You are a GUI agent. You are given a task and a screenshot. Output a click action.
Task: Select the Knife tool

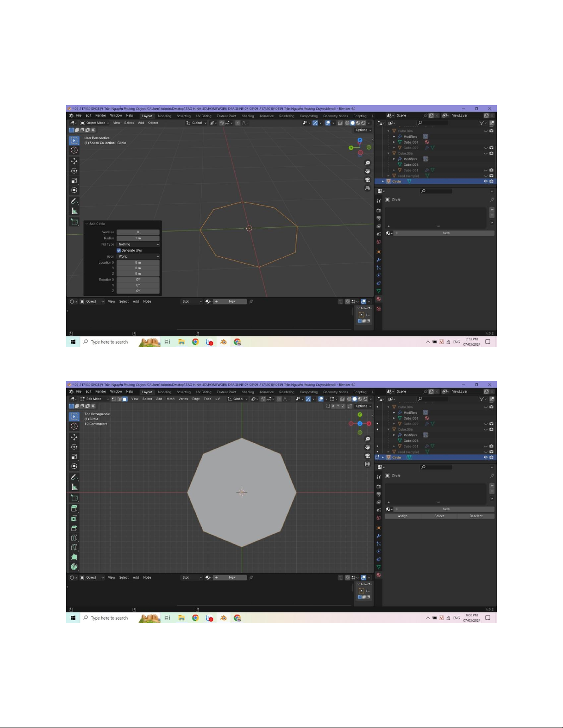(74, 547)
